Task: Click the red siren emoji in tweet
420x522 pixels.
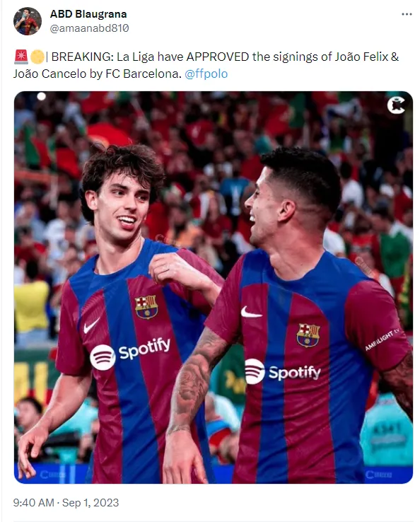Action: [x=21, y=57]
